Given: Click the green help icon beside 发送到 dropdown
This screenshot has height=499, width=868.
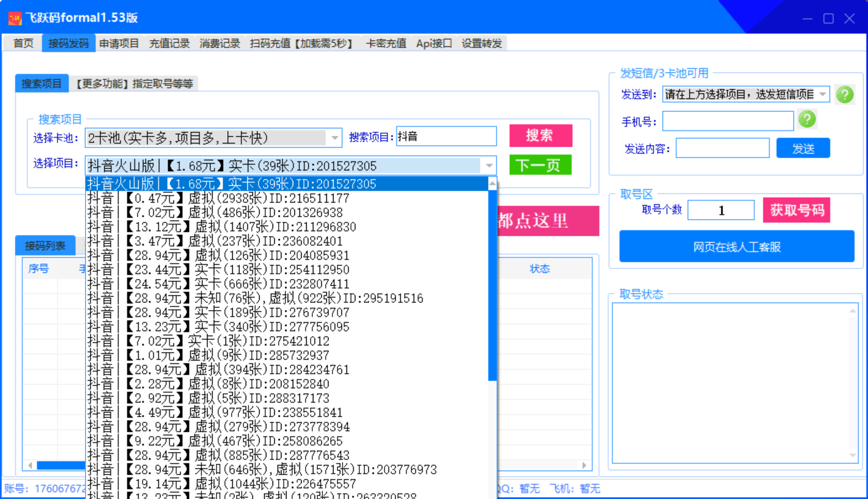Looking at the screenshot, I should (x=844, y=95).
